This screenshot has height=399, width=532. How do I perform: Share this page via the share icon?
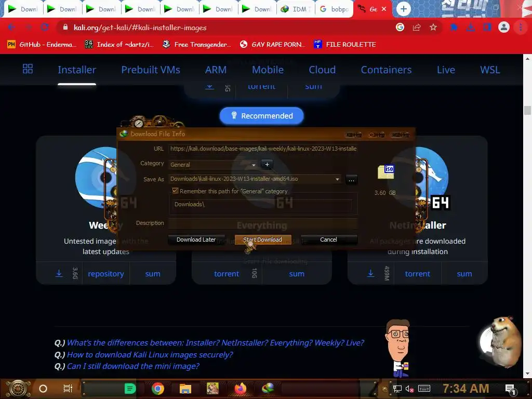(x=417, y=28)
